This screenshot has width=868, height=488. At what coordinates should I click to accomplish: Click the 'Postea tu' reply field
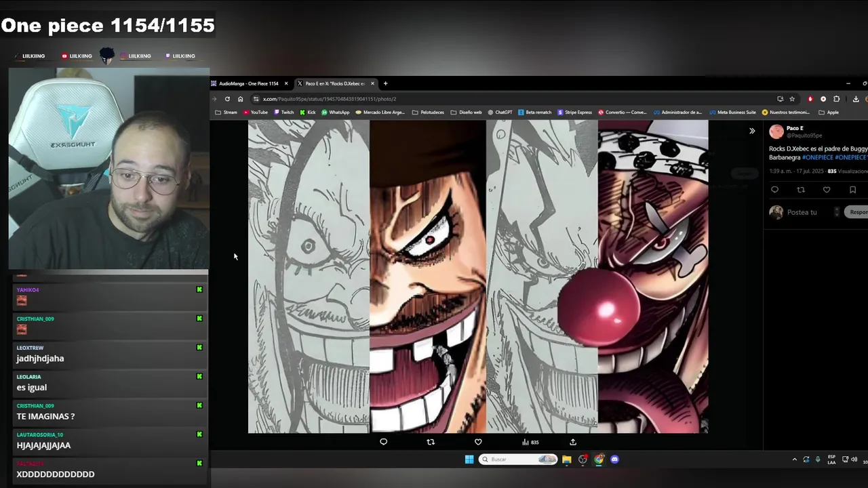coord(802,212)
